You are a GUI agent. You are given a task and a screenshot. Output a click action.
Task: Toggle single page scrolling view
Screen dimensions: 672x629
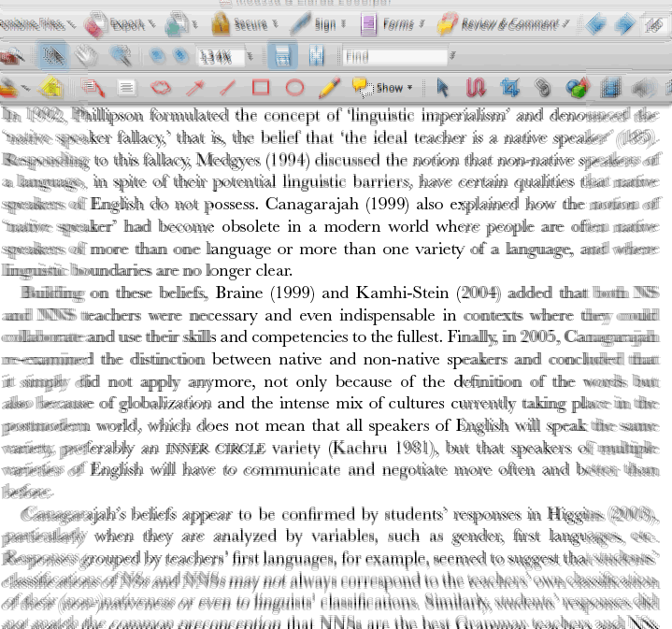[x=281, y=57]
